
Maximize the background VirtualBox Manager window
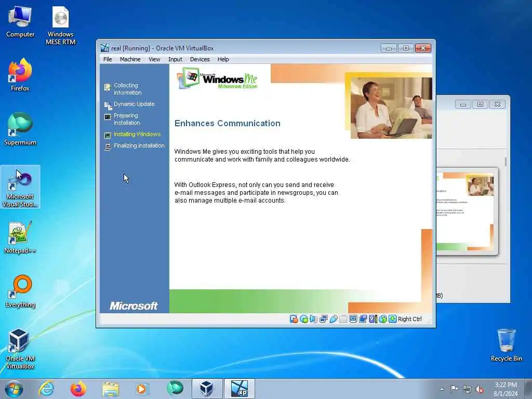(480, 104)
